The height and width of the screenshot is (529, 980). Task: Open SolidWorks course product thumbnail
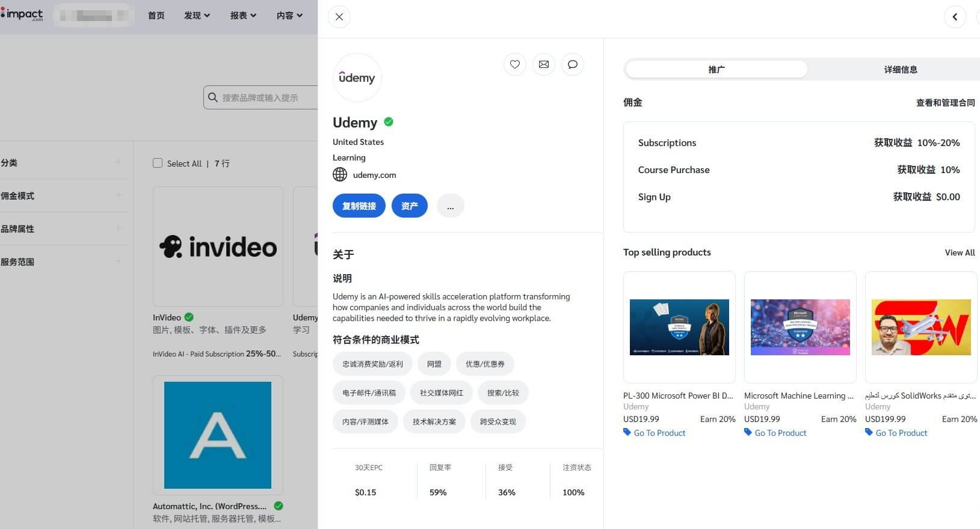[921, 327]
